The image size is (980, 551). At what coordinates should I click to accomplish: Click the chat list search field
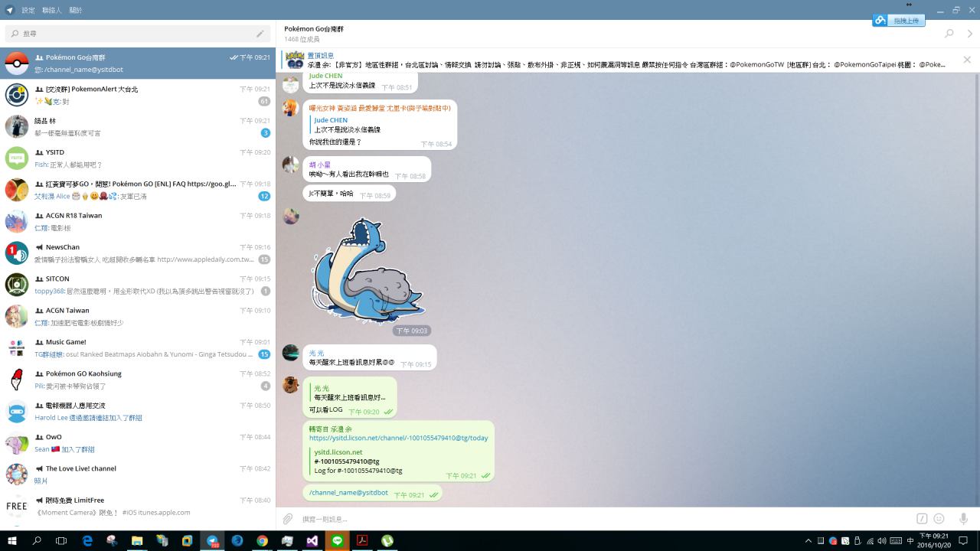(x=138, y=34)
